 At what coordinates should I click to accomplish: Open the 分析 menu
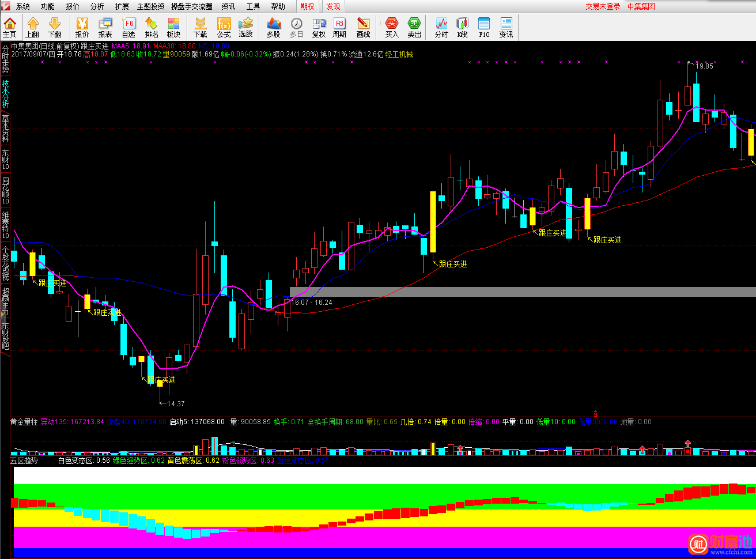pos(97,6)
